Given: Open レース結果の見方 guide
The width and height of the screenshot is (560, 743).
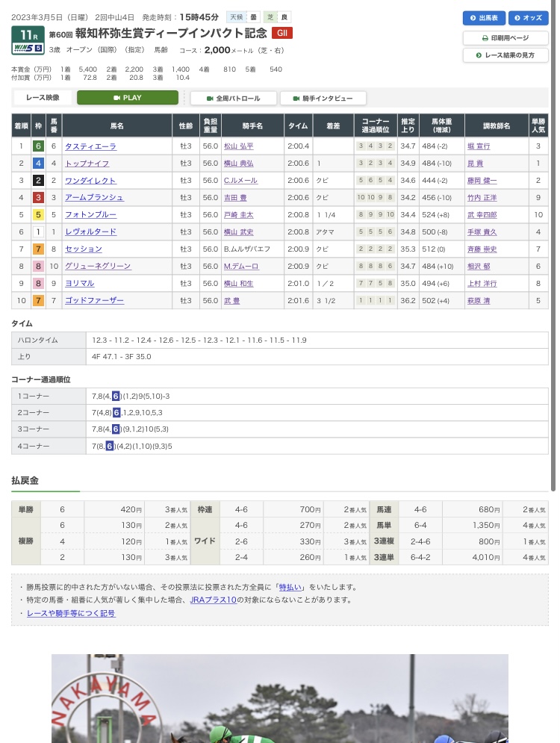Looking at the screenshot, I should point(505,55).
